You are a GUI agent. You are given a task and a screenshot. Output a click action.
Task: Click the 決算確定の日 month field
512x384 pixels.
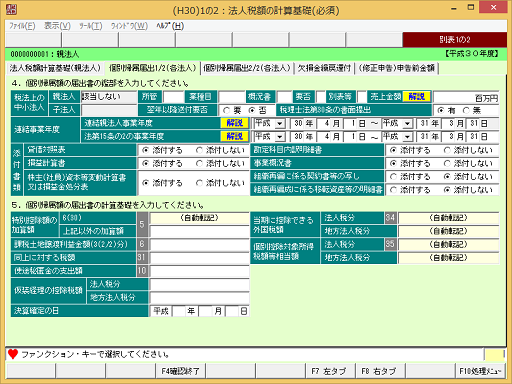click(x=205, y=311)
